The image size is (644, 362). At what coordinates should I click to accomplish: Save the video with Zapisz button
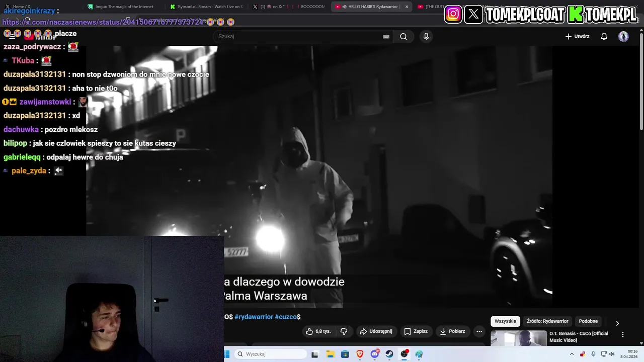click(416, 331)
